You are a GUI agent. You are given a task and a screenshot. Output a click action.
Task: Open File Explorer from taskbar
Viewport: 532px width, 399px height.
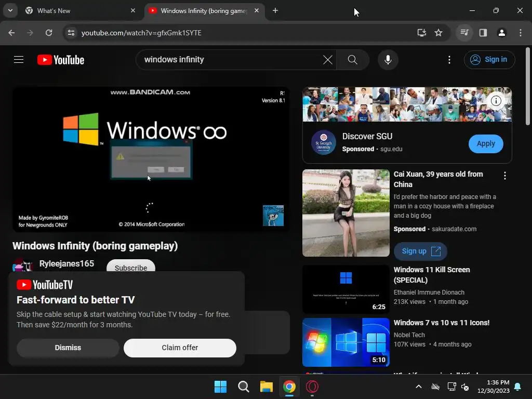[267, 387]
